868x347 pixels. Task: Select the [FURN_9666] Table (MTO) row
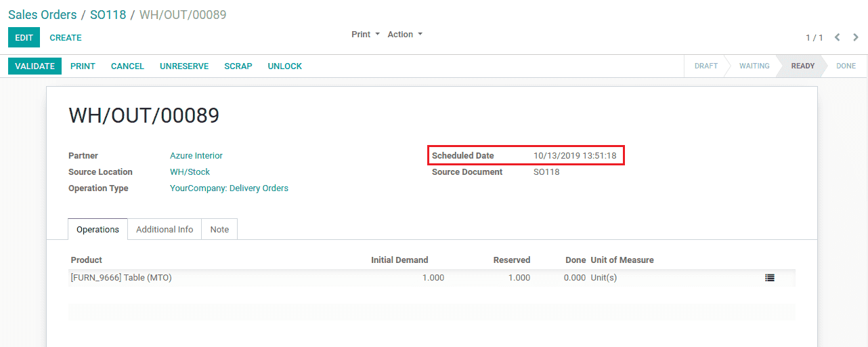[431, 278]
